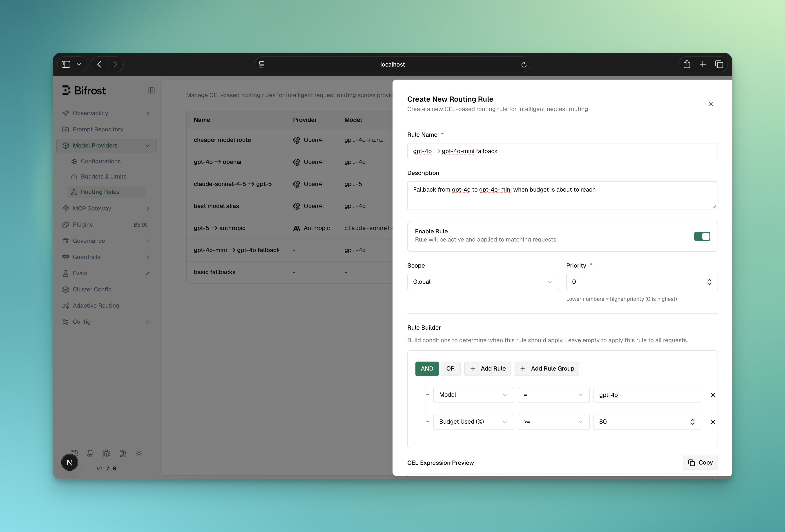Copy the CEL expression preview
Viewport: 785px width, 532px height.
point(700,463)
